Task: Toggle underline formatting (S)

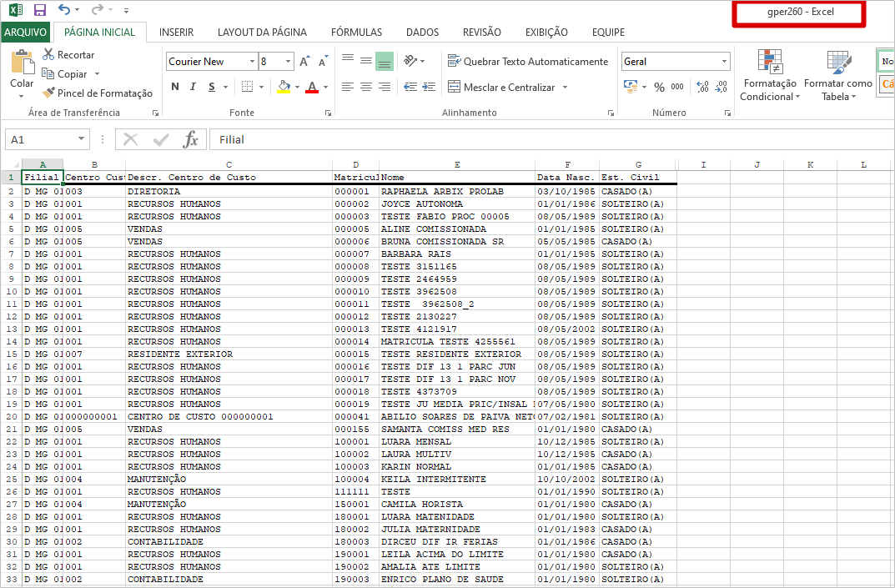Action: pos(212,87)
